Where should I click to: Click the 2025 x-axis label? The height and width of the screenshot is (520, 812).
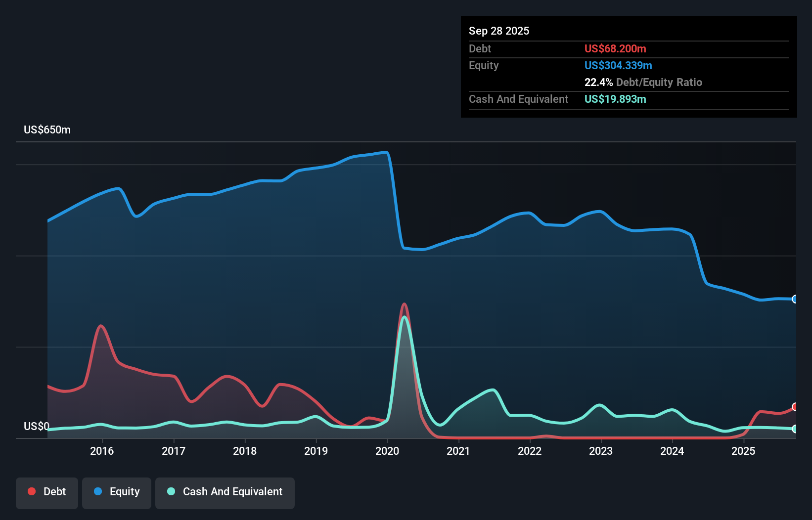(743, 451)
